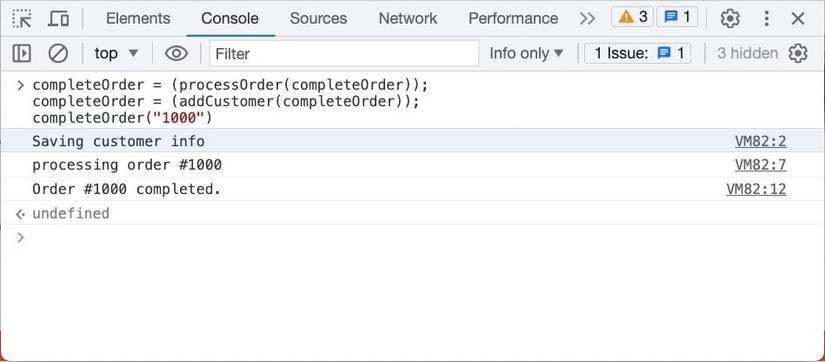Click the blue messages badge showing 1
The width and height of the screenshot is (825, 362).
click(x=677, y=17)
